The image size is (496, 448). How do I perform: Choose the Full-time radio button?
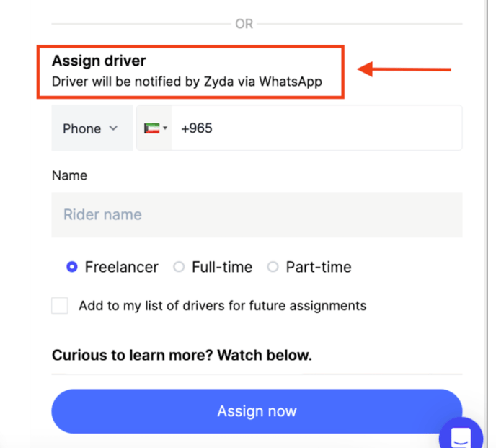pyautogui.click(x=179, y=267)
